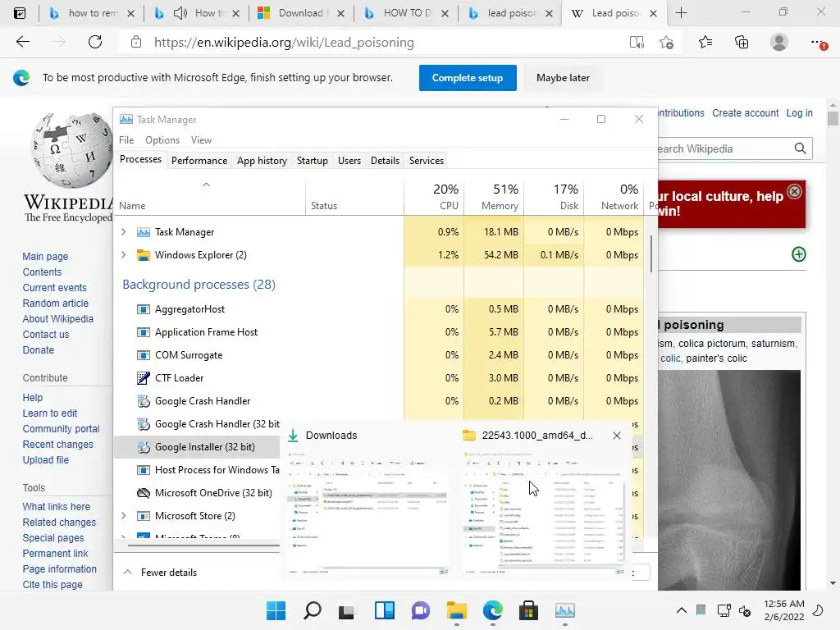The width and height of the screenshot is (840, 630).
Task: Open Task Manager View menu
Action: (x=201, y=139)
